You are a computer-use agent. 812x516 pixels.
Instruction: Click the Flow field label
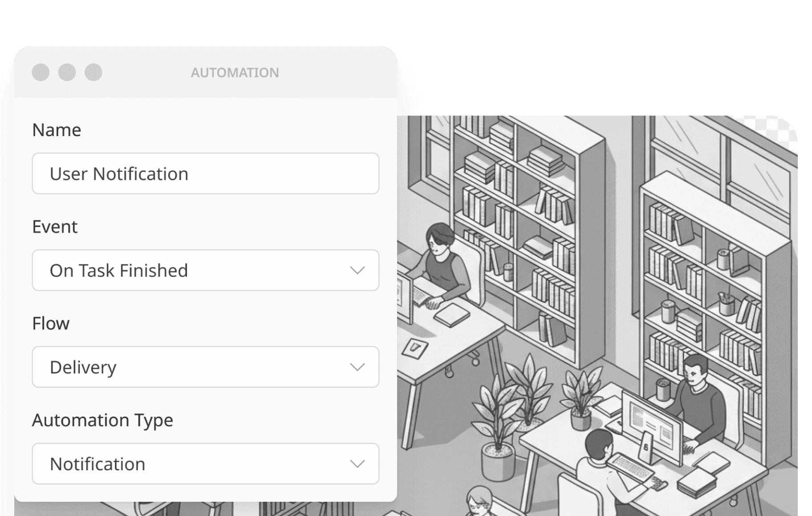pos(51,323)
